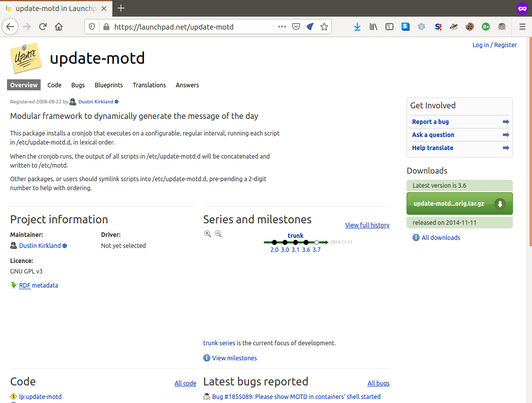This screenshot has width=532, height=403.
Task: Open the Translations tab
Action: [149, 85]
